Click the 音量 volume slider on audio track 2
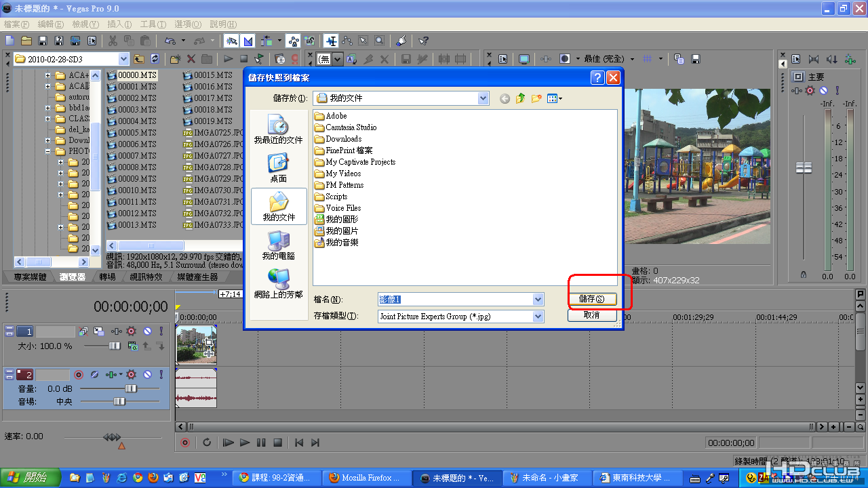 pyautogui.click(x=131, y=388)
